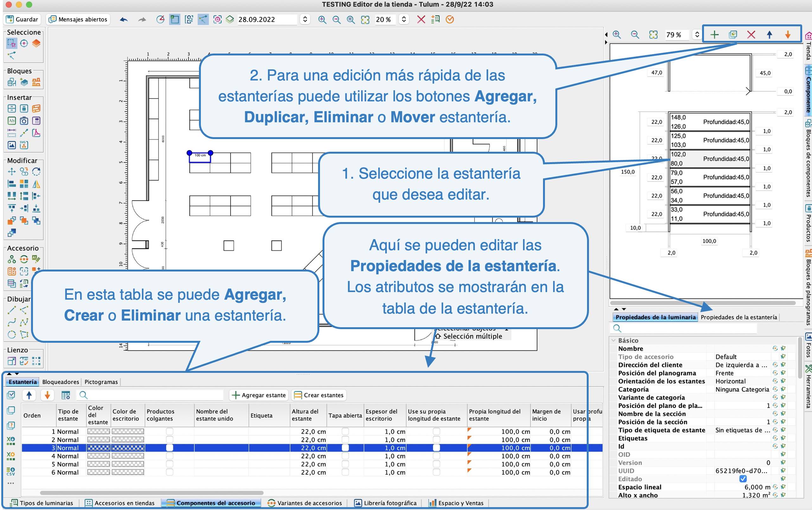The height and width of the screenshot is (510, 812).
Task: Toggle the Editado checkbox
Action: point(743,479)
